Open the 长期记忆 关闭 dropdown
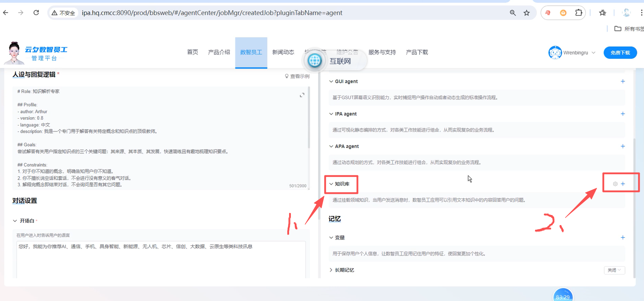644x301 pixels. (x=614, y=270)
